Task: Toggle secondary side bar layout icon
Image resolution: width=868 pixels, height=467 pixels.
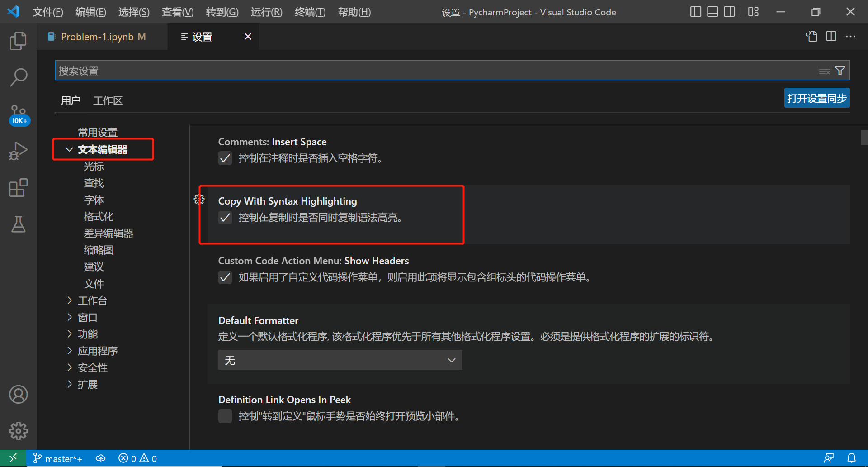Action: (x=729, y=12)
